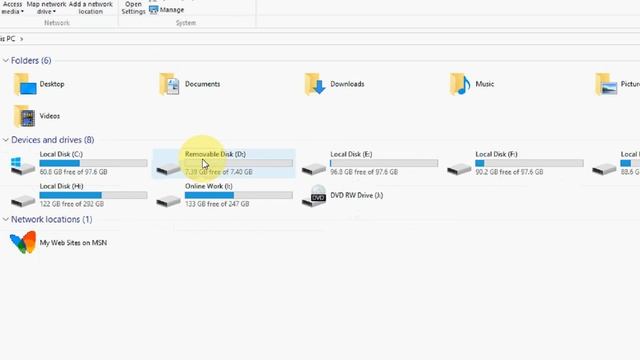Click the Manage computer icon

[x=153, y=10]
